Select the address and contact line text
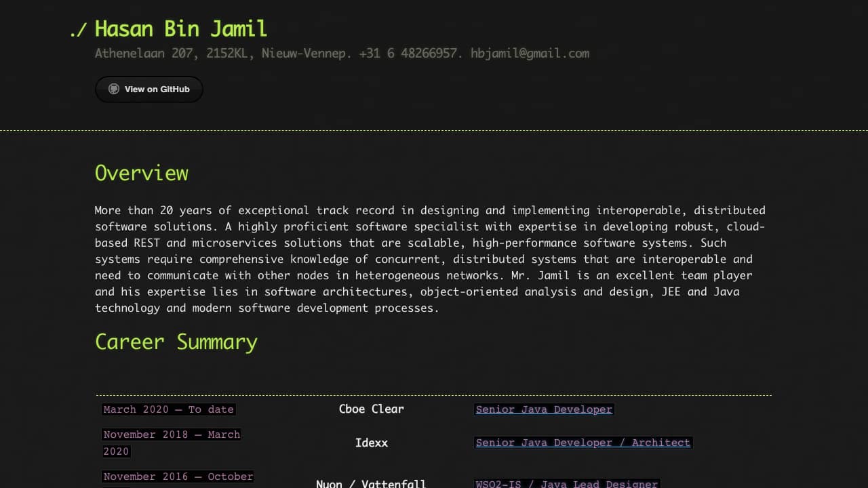Screen dimensions: 868x488 pyautogui.click(x=342, y=54)
